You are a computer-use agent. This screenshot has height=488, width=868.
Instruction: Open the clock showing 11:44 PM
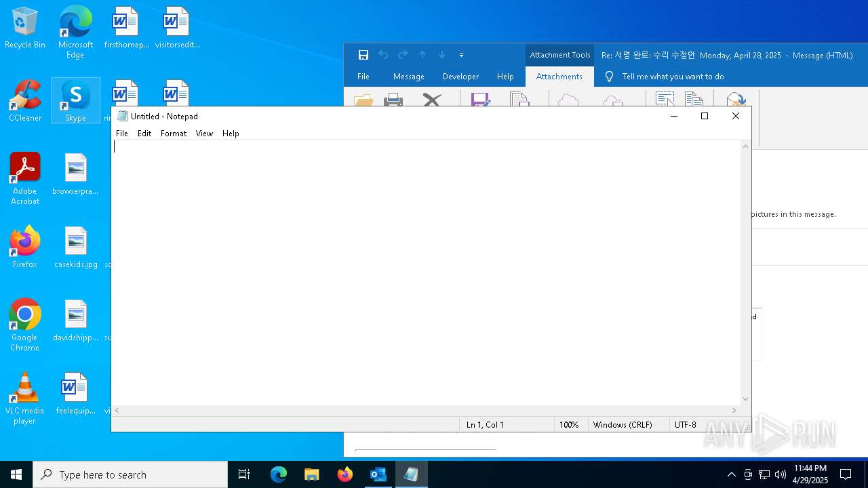coord(810,474)
